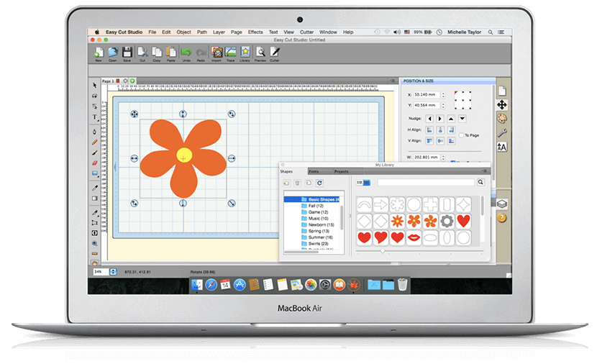Enable the To Page checkbox

(462, 135)
